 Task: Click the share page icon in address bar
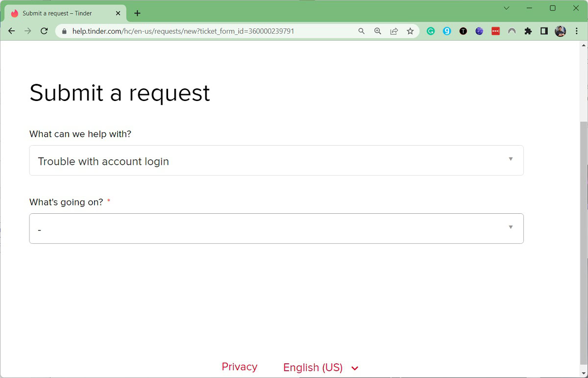click(394, 31)
